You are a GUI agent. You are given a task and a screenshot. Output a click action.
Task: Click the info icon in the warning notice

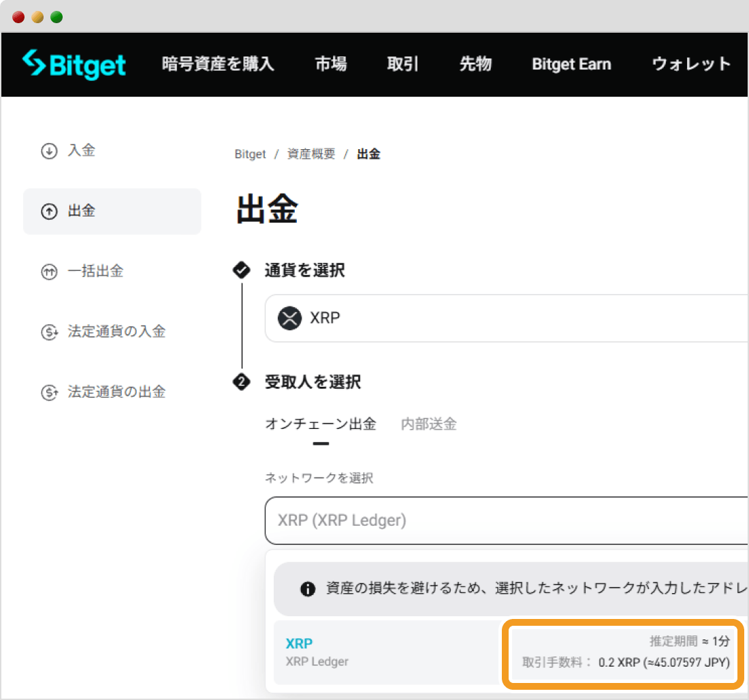308,589
